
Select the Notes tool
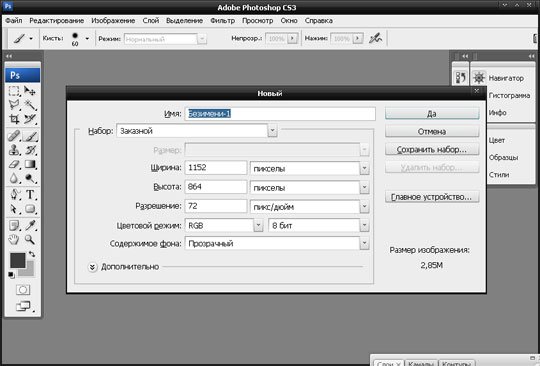[14, 226]
